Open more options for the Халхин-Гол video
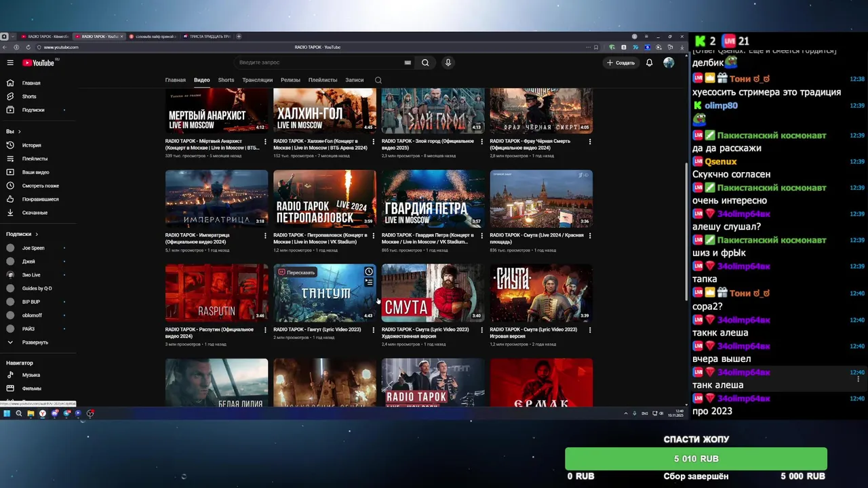Viewport: 868px width, 488px height. [373, 142]
